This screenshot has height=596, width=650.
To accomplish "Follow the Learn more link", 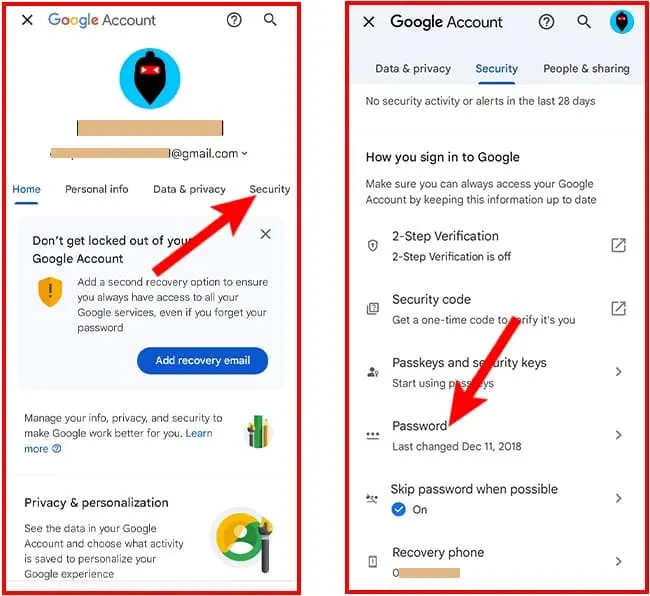I will (x=118, y=441).
